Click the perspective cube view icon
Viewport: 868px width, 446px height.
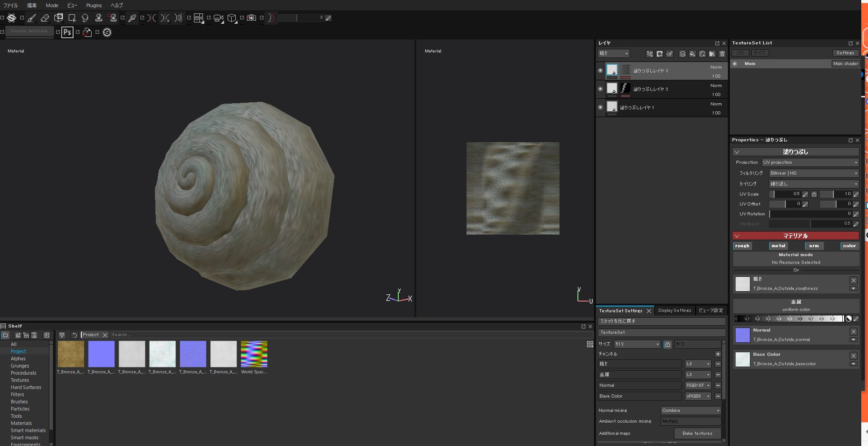pyautogui.click(x=232, y=18)
